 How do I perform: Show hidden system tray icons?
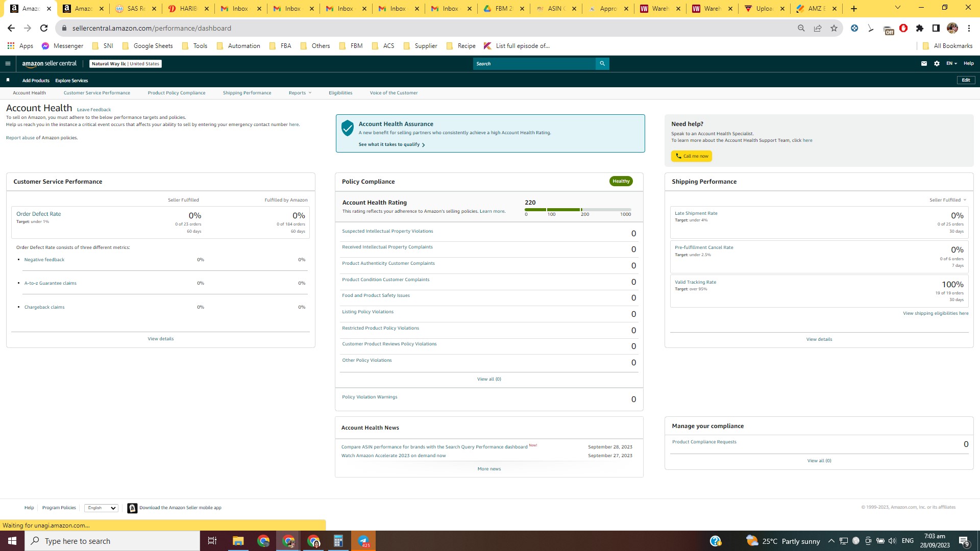click(x=831, y=541)
